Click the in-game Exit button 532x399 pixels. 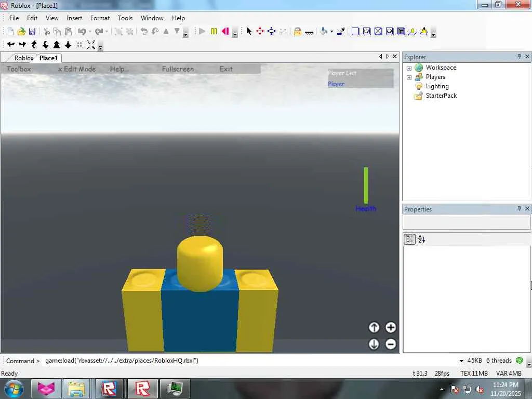click(x=226, y=69)
